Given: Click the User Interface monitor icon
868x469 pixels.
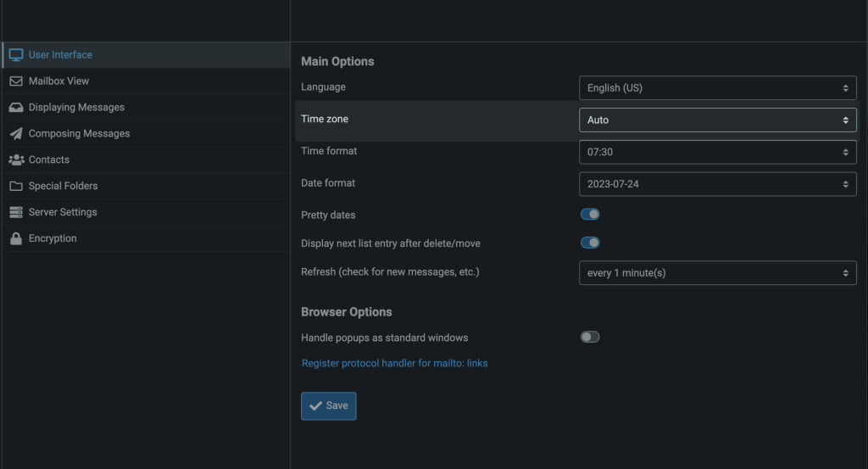Looking at the screenshot, I should (15, 55).
